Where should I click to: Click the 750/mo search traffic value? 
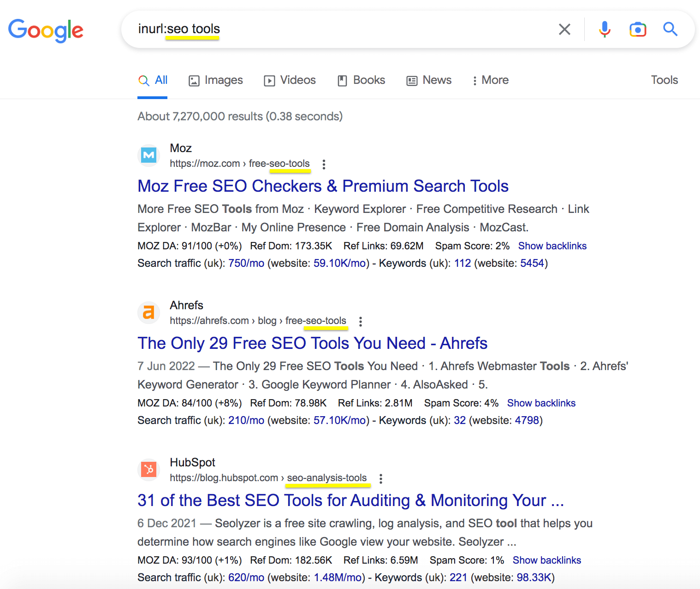click(246, 264)
